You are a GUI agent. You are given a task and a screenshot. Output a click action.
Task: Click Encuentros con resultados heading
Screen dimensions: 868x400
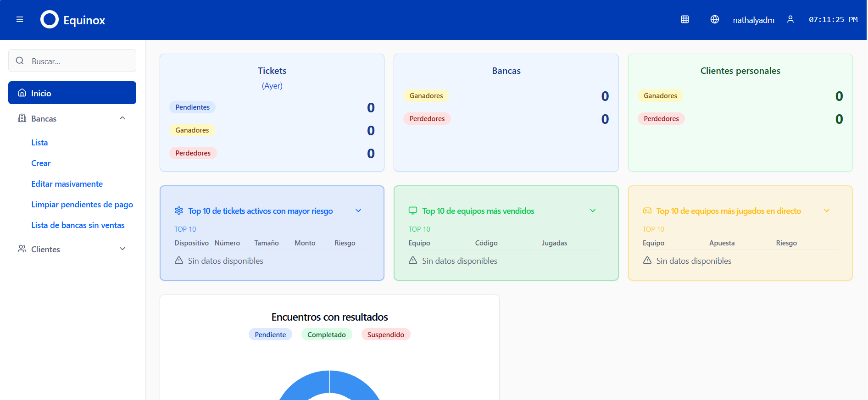coord(329,317)
